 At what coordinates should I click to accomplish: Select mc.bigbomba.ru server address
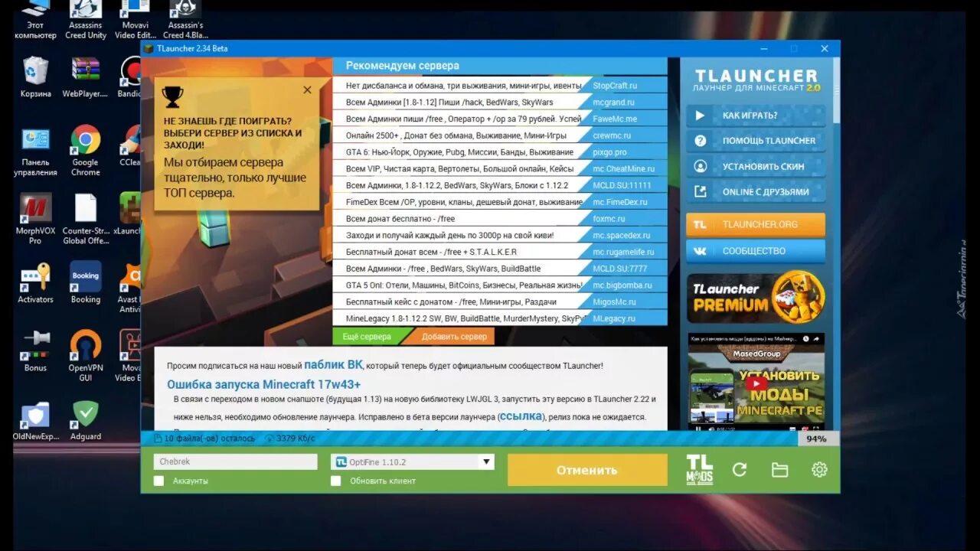coord(622,285)
